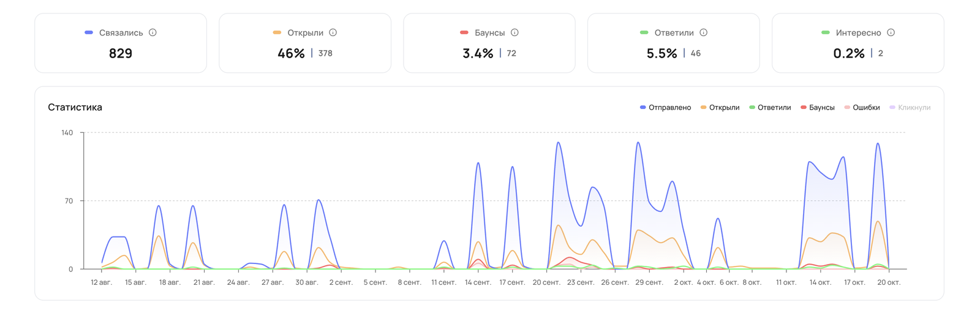
Task: Click the Статистика chart heading
Action: (x=75, y=107)
